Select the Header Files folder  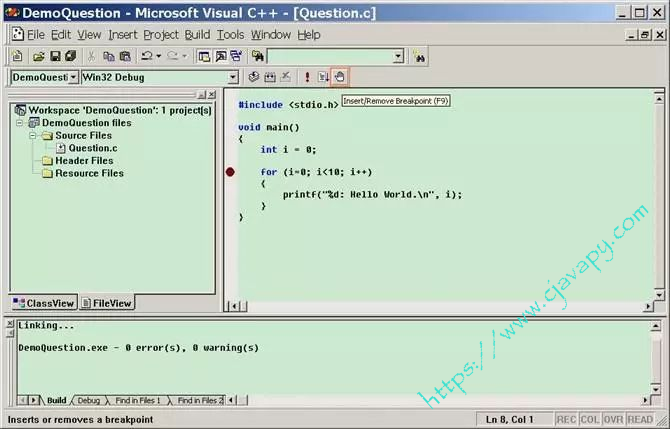tap(78, 161)
